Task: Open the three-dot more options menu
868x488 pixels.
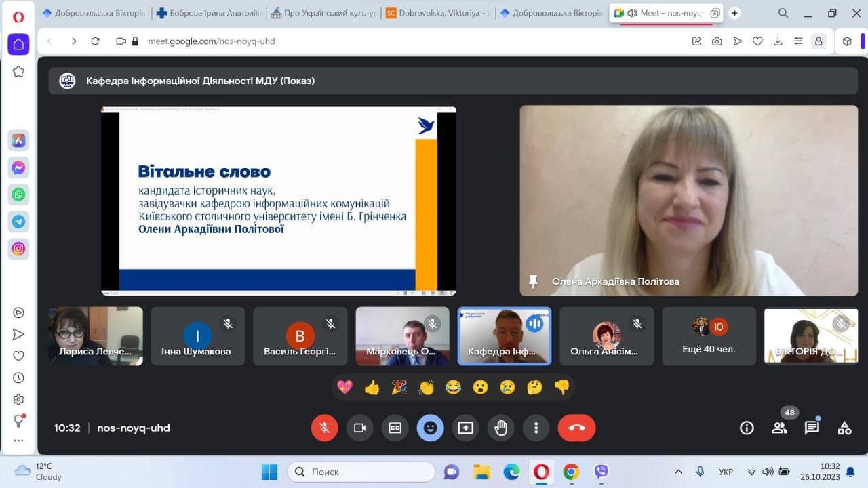Action: [x=536, y=428]
